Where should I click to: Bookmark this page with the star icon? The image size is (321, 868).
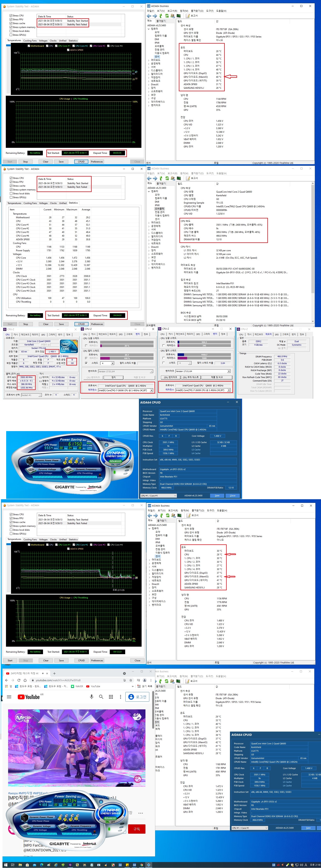pos(131,680)
